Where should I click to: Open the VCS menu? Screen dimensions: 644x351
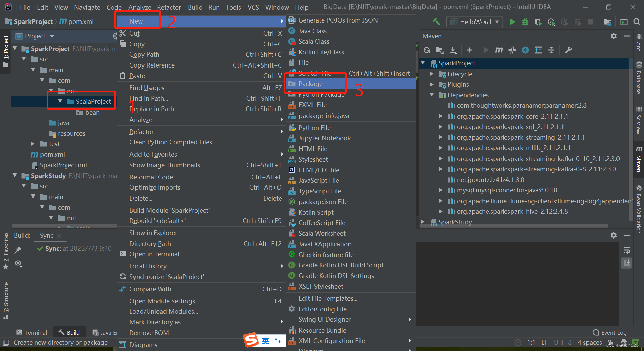pyautogui.click(x=253, y=7)
